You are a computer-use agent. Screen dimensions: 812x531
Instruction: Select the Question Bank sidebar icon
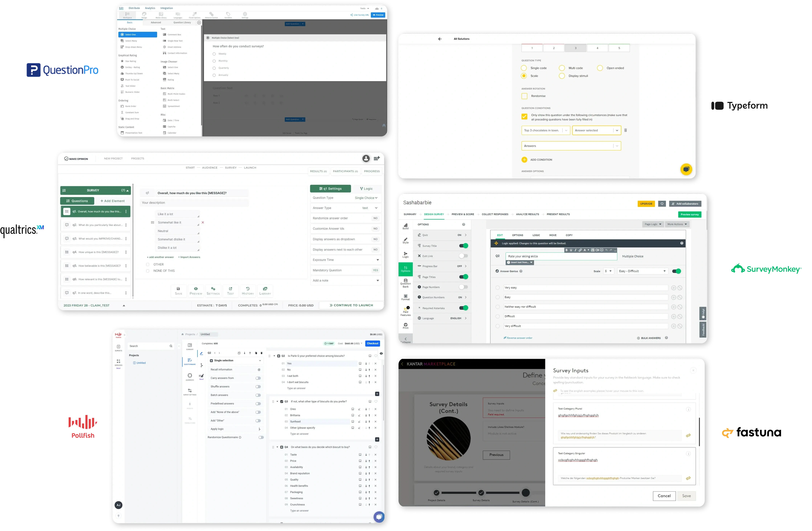pos(405,283)
